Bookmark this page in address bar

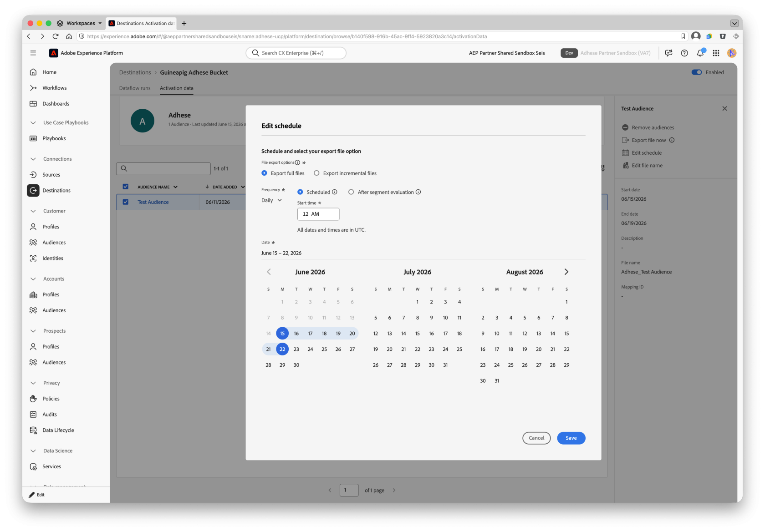683,36
